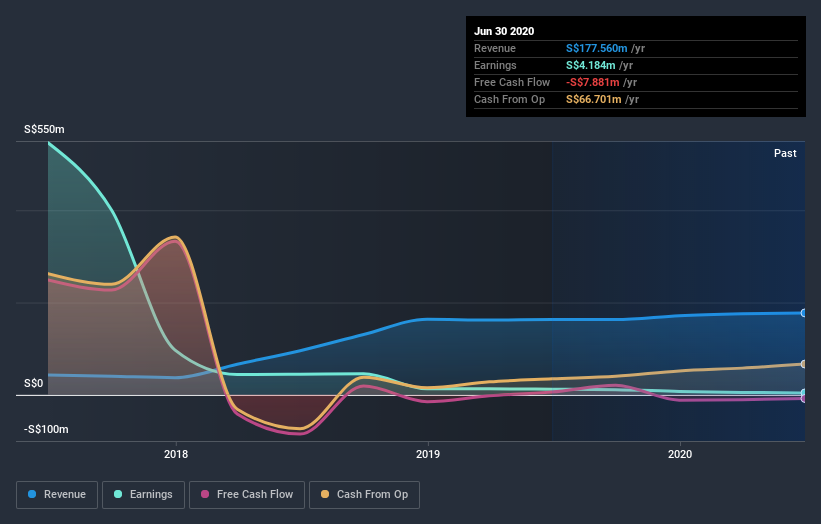Select the 2020 x-axis label
The image size is (821, 524).
680,454
